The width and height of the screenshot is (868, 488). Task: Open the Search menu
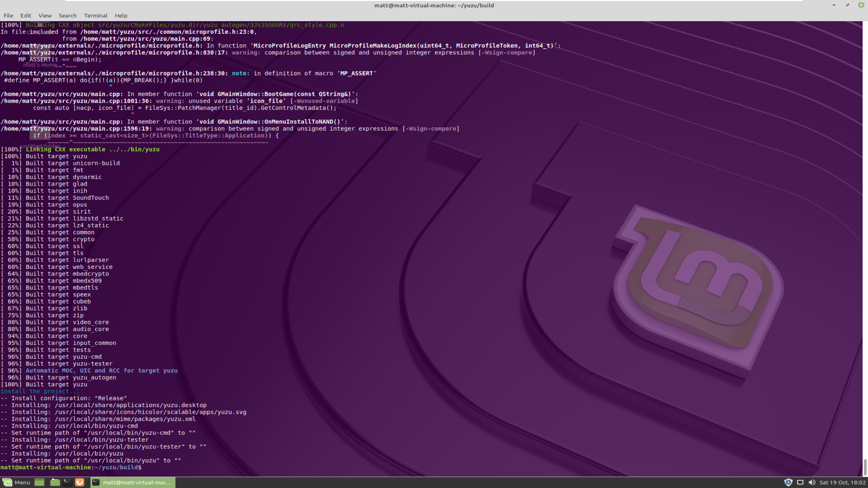click(x=67, y=15)
